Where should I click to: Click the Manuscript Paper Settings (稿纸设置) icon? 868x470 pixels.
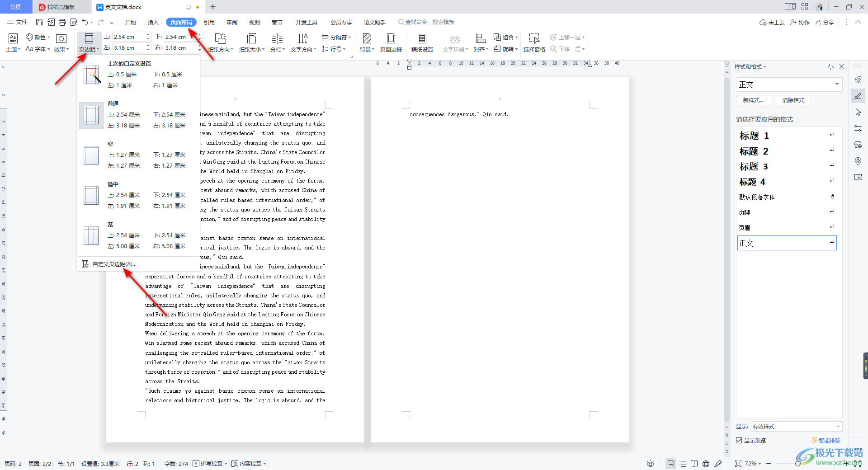[422, 42]
